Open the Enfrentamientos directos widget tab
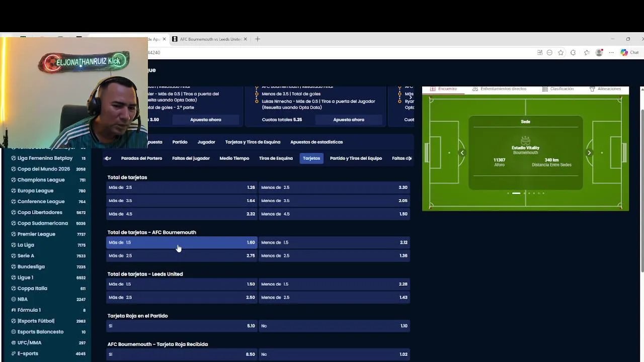The height and width of the screenshot is (362, 644). [499, 89]
